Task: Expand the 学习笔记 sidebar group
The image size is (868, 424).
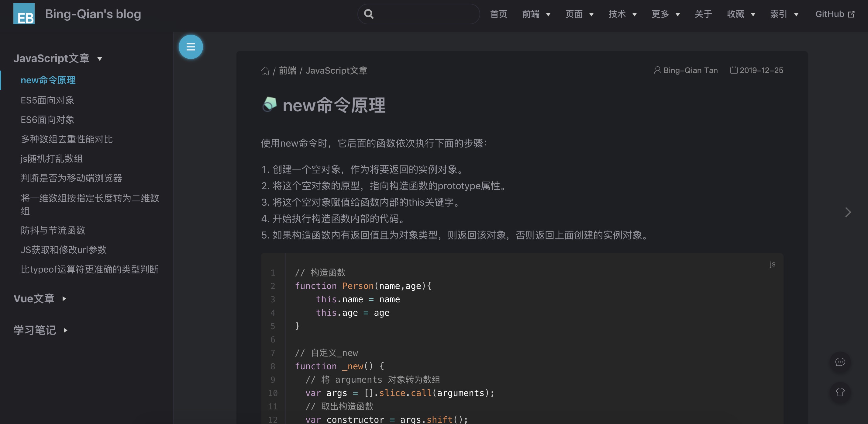Action: point(41,330)
